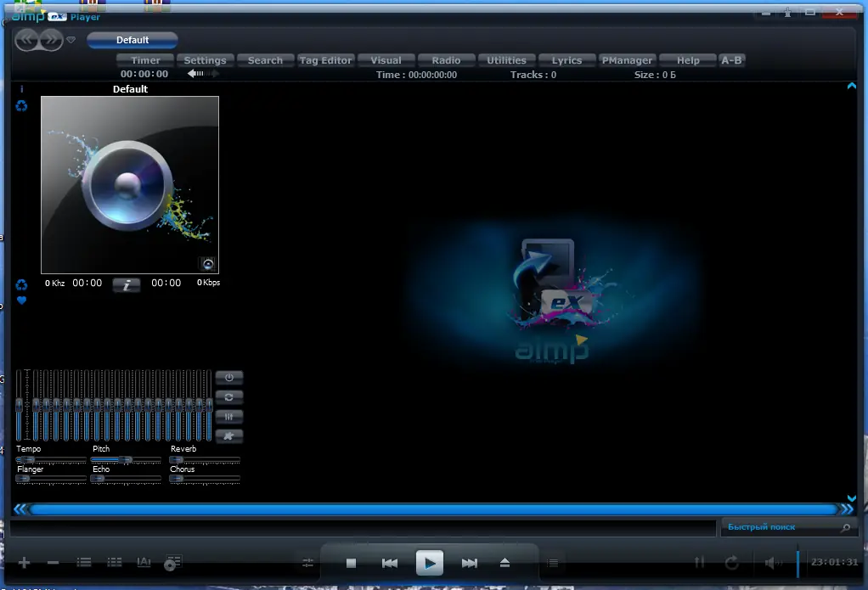Screen dimensions: 868x590
Task: Click the Tempo slider
Action: coord(51,459)
